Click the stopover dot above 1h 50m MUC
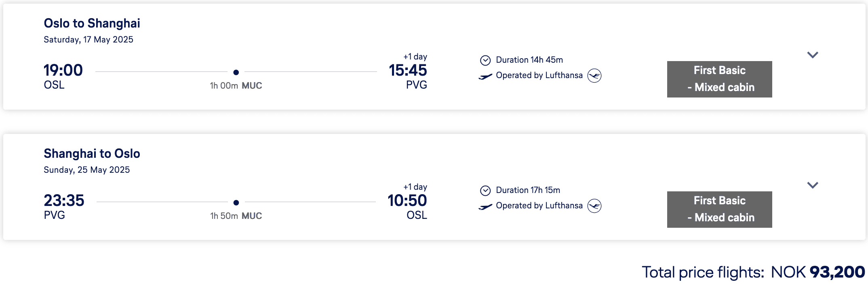Image resolution: width=868 pixels, height=284 pixels. coord(236,203)
